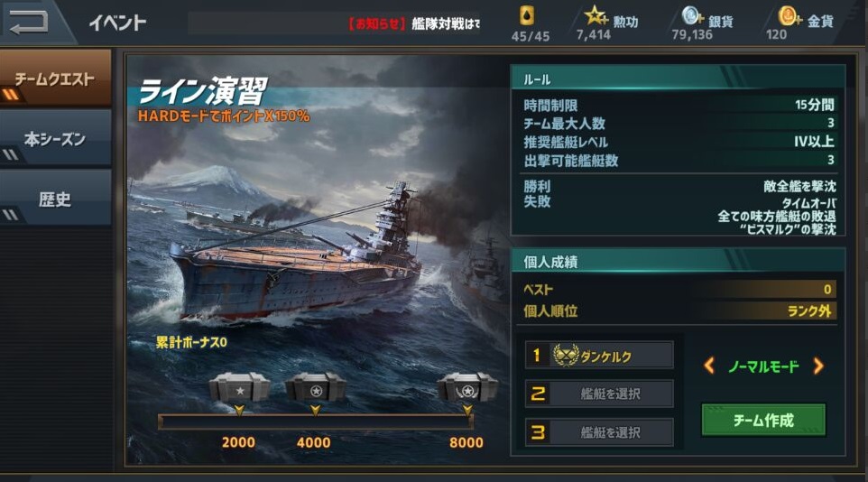This screenshot has height=482, width=868.
Task: Click the cumulative bonus progress bar
Action: point(315,422)
